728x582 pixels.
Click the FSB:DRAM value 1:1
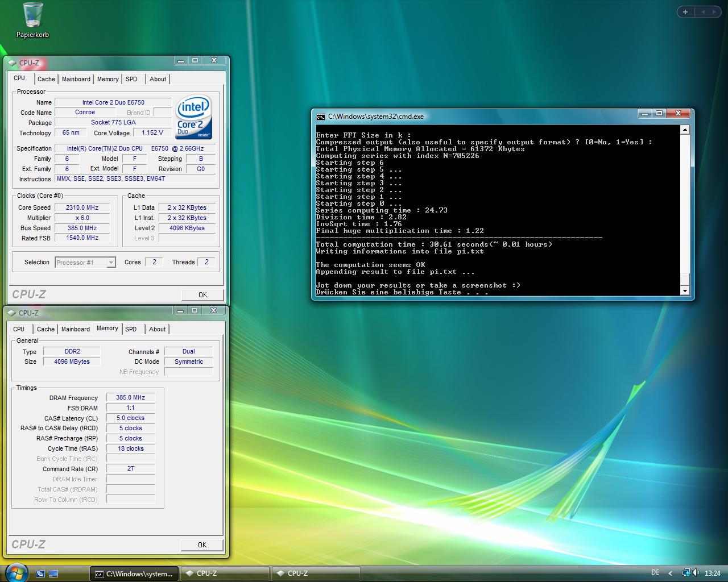(131, 408)
